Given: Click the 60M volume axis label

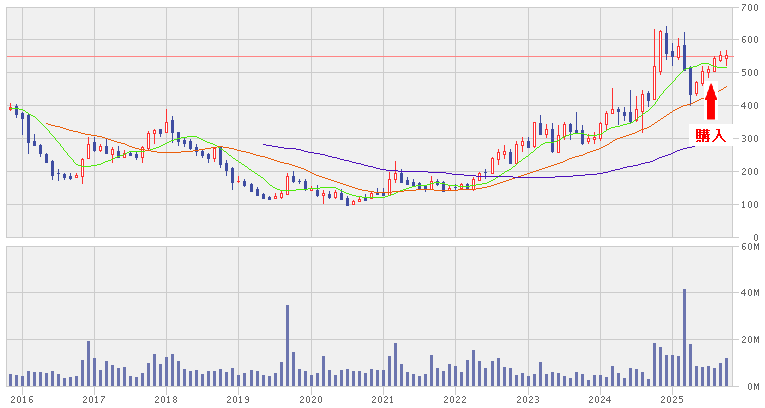Looking at the screenshot, I should click(749, 246).
